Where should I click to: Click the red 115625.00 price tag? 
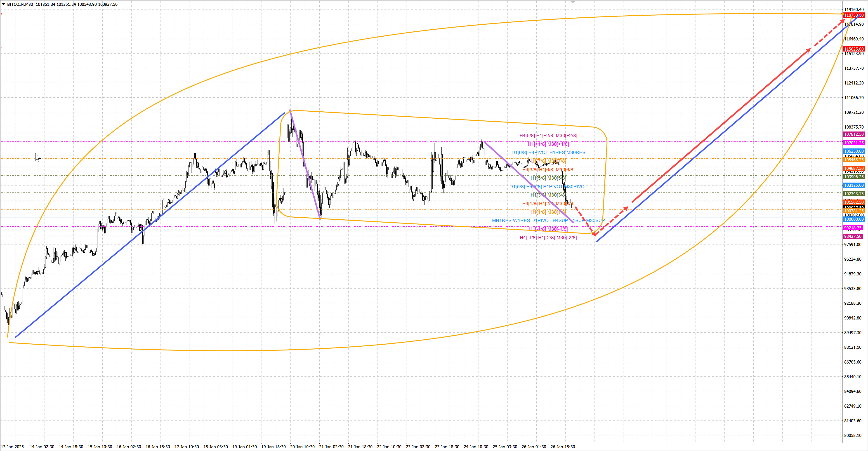click(854, 49)
